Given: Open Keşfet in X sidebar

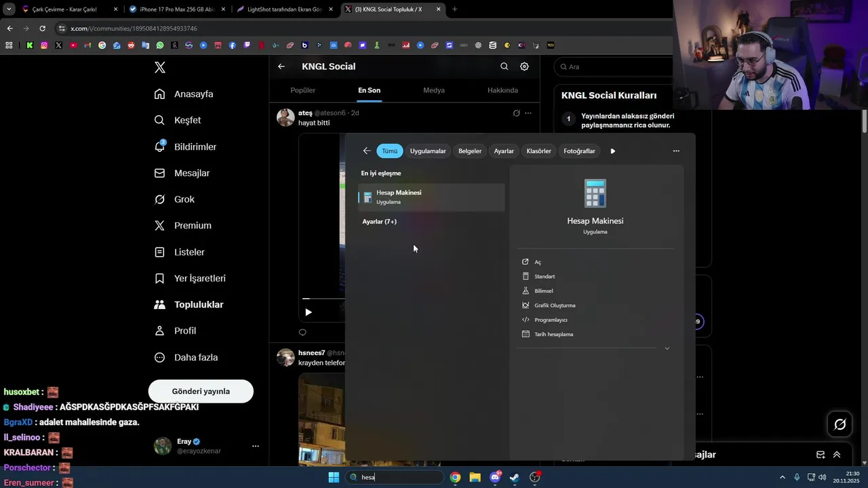Looking at the screenshot, I should pos(178,120).
